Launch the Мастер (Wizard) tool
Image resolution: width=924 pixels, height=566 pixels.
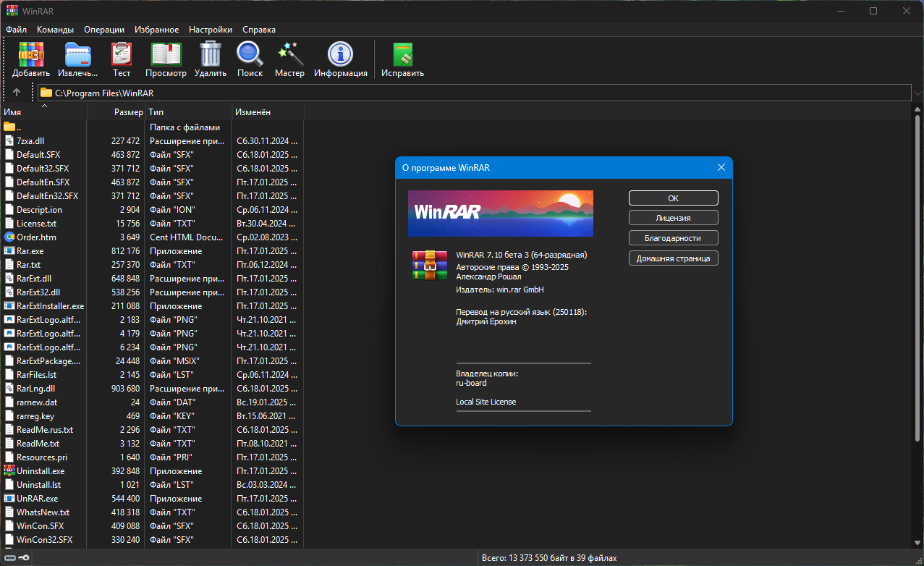pyautogui.click(x=289, y=54)
